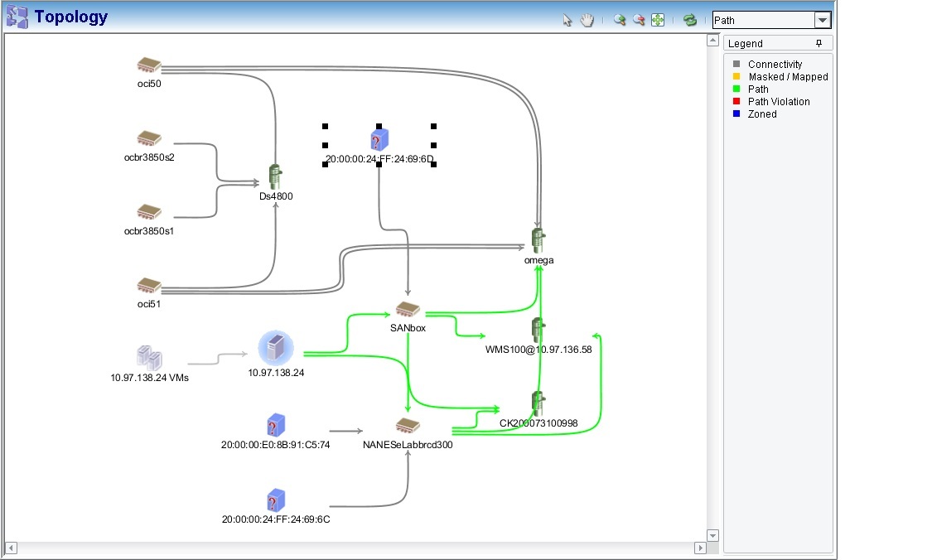Click the NANESeLabbrcd300 switch
932x560 pixels.
pos(407,426)
